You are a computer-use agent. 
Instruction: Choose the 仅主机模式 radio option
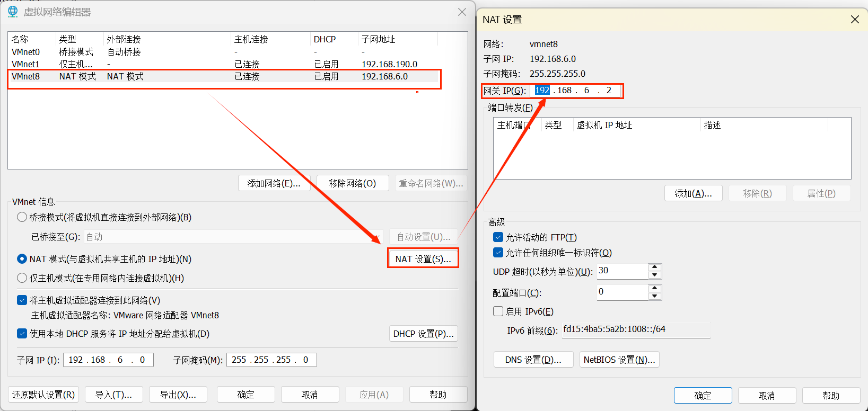point(22,278)
